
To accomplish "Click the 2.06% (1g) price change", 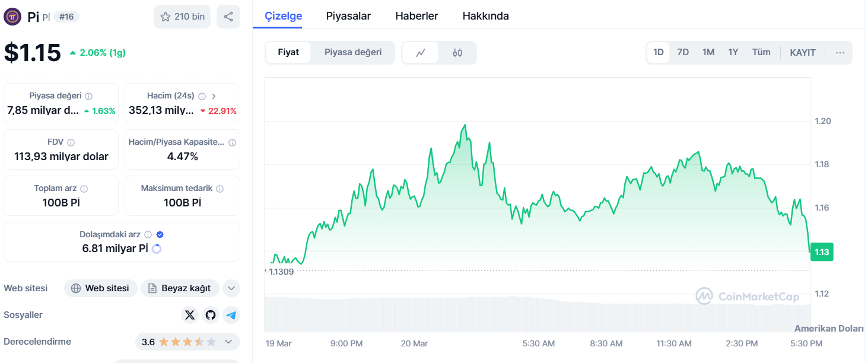I will (x=97, y=53).
